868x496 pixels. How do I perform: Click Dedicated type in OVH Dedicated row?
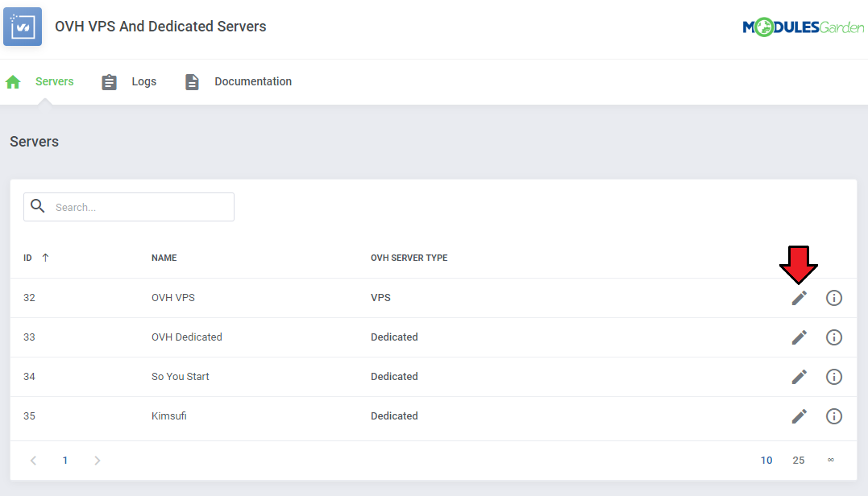pos(394,337)
